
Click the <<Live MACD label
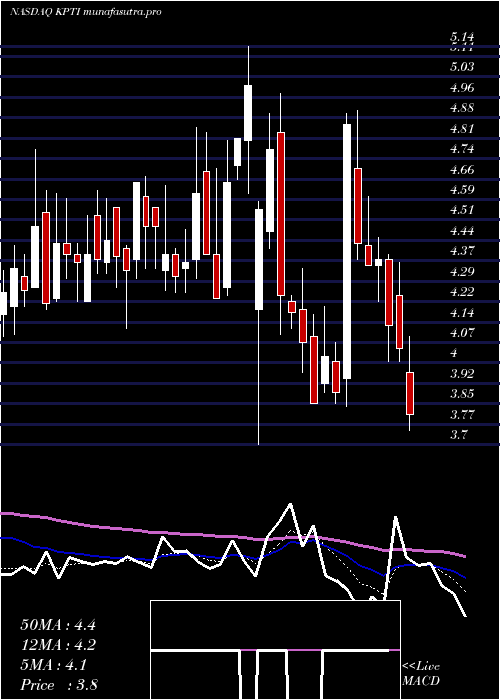[421, 674]
